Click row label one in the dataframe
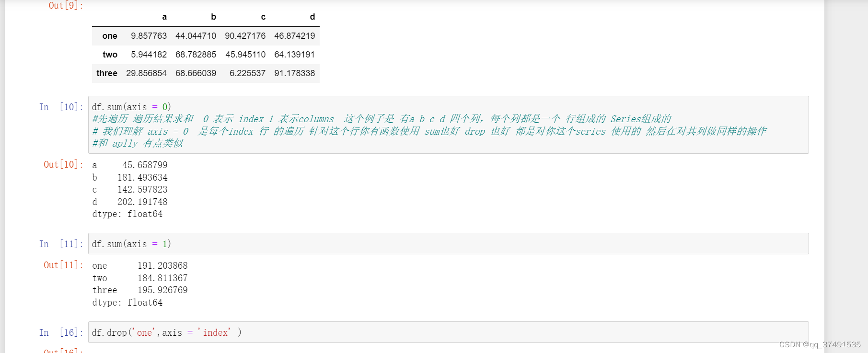Image resolution: width=868 pixels, height=353 pixels. (110, 36)
